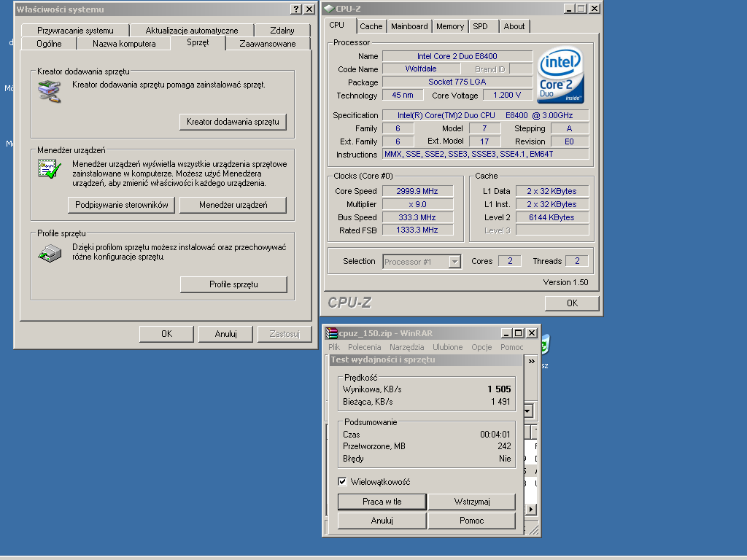Click OK in Właściwości systemu dialog
The image size is (747, 560).
click(167, 334)
